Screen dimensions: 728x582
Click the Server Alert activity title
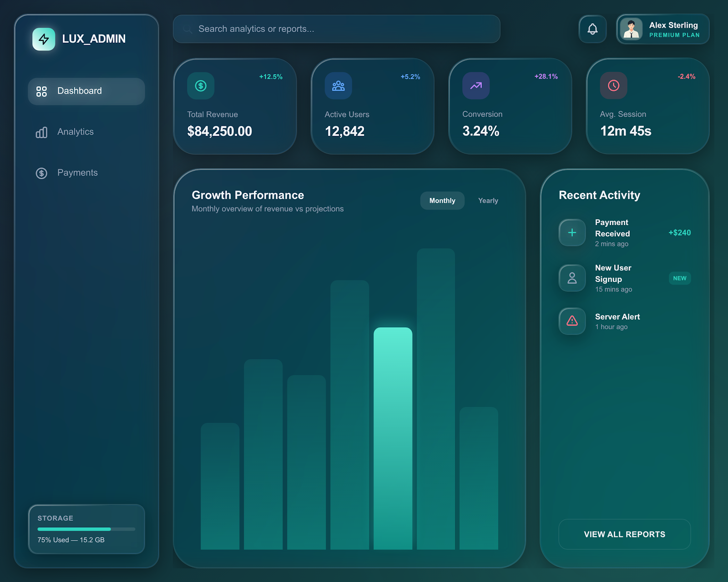[x=617, y=317]
